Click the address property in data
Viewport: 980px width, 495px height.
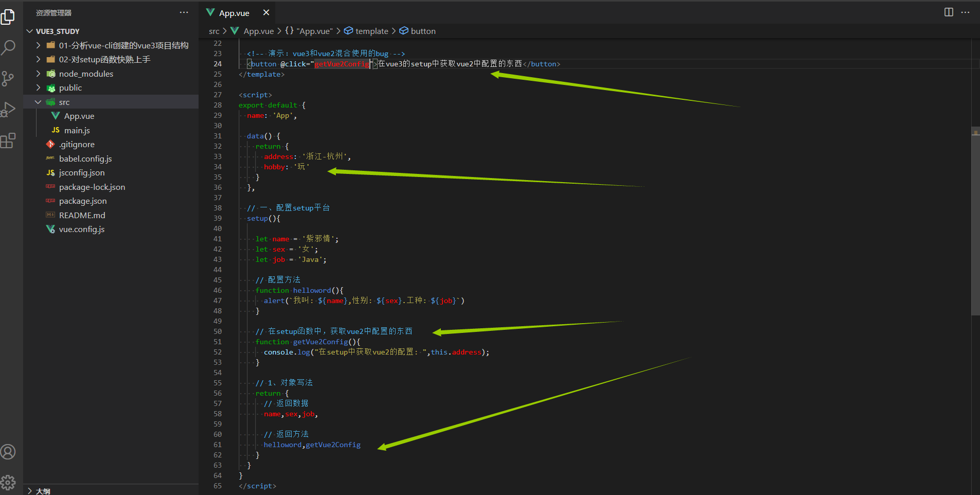278,156
